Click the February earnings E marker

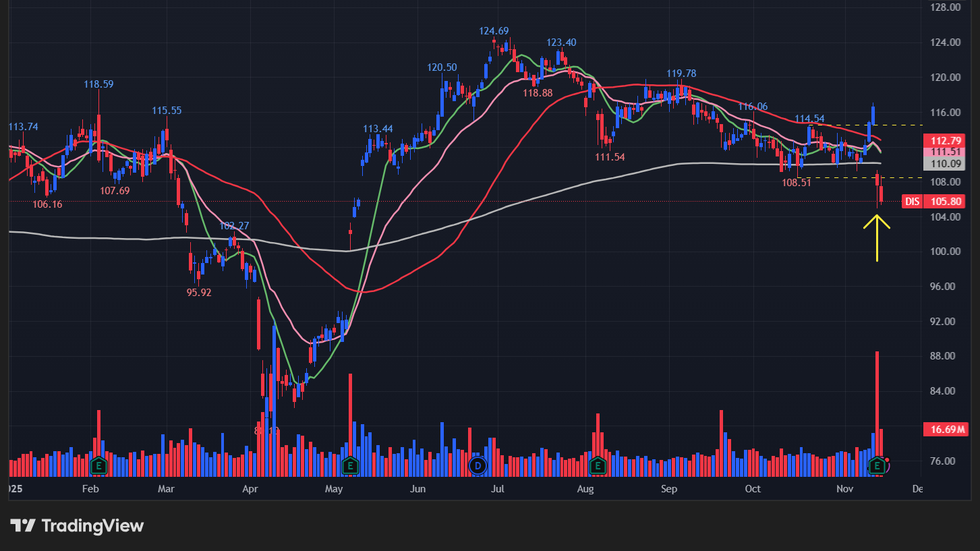coord(99,465)
